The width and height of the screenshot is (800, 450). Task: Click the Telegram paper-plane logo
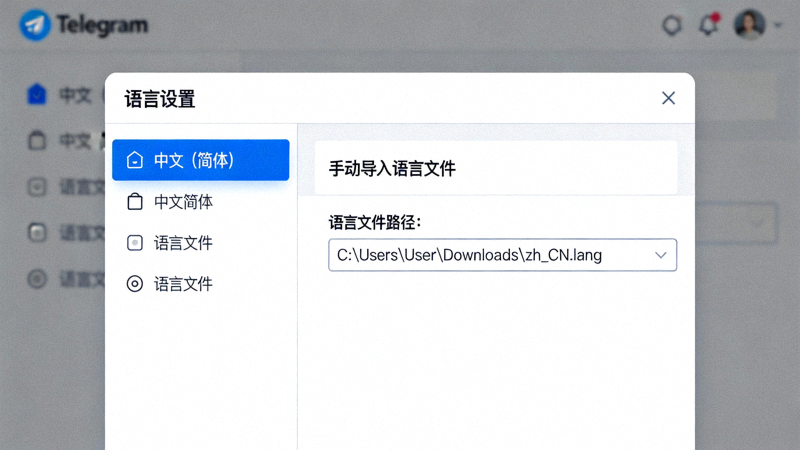coord(35,24)
